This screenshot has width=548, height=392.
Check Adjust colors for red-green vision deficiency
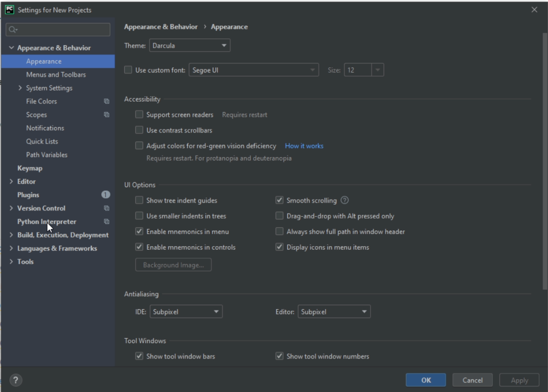(139, 145)
